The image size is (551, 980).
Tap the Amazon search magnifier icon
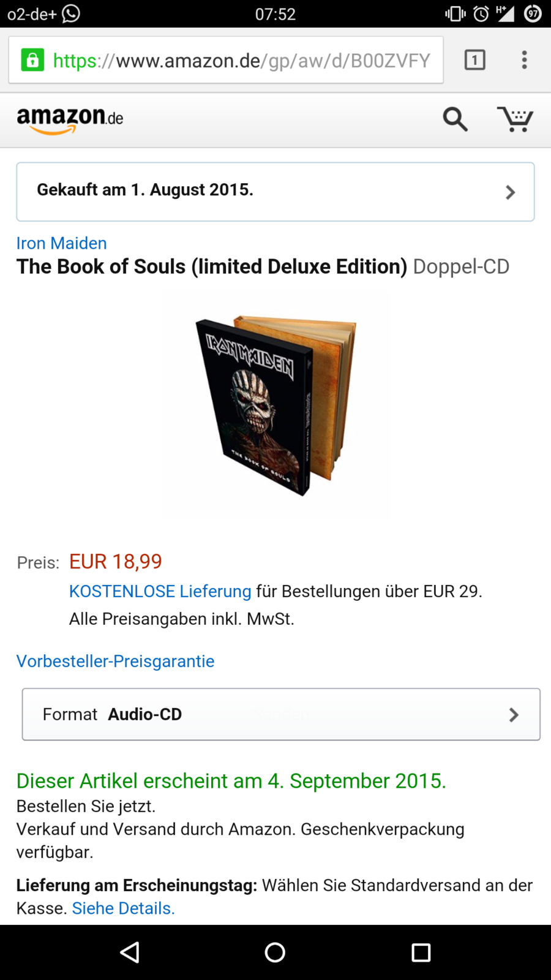[x=455, y=119]
